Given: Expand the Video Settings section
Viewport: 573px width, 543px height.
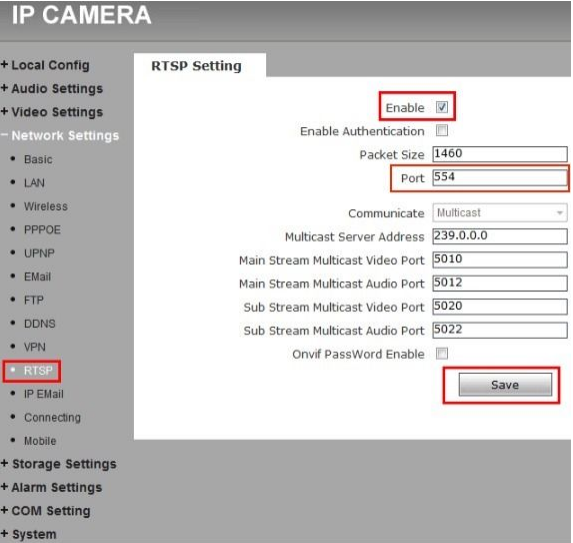Looking at the screenshot, I should coord(52,112).
